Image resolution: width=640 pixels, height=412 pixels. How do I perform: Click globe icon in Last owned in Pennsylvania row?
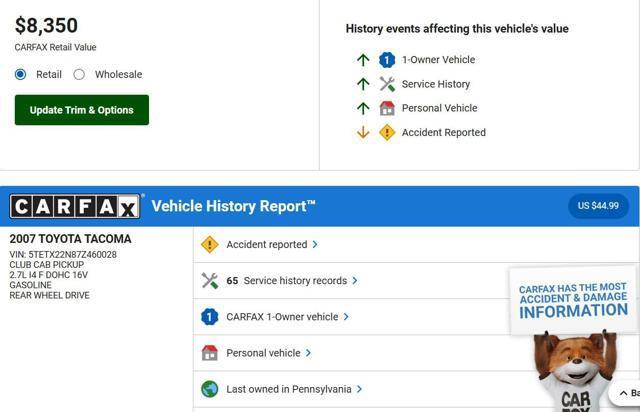(210, 389)
